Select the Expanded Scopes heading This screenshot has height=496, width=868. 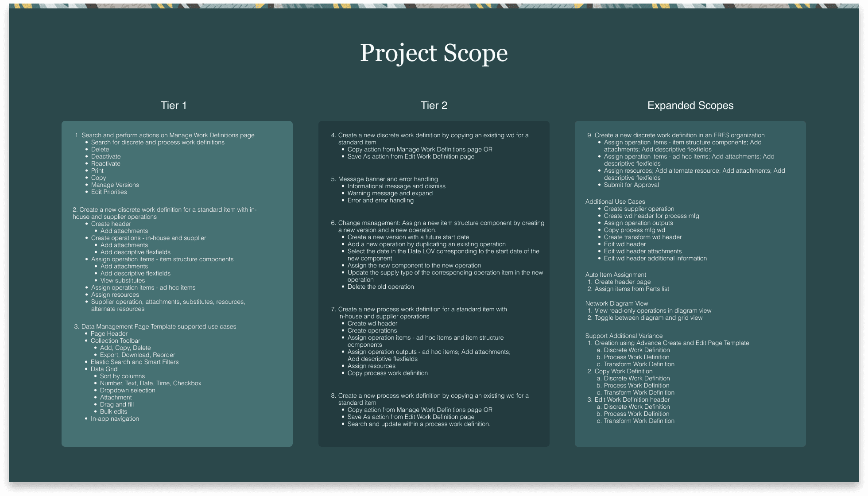coord(690,105)
